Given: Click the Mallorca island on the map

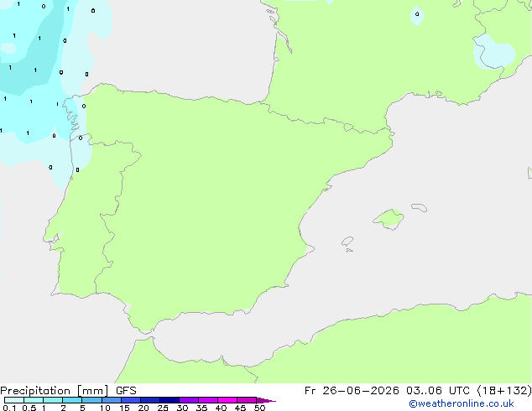Looking at the screenshot, I should (389, 219).
